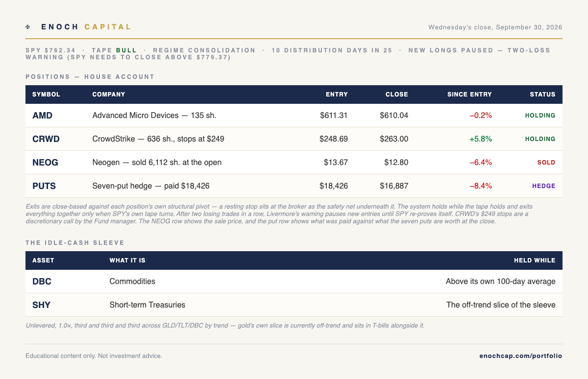Click the SPY $762.34 status text
The width and height of the screenshot is (588, 379).
click(50, 50)
